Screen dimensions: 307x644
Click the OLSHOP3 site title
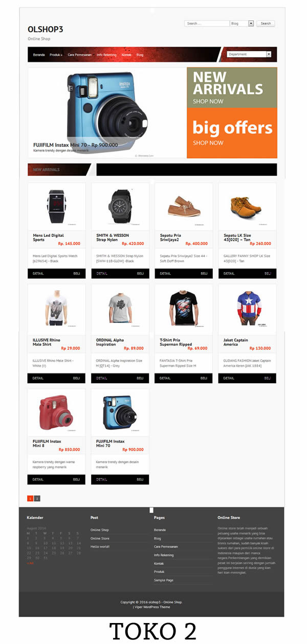(46, 29)
